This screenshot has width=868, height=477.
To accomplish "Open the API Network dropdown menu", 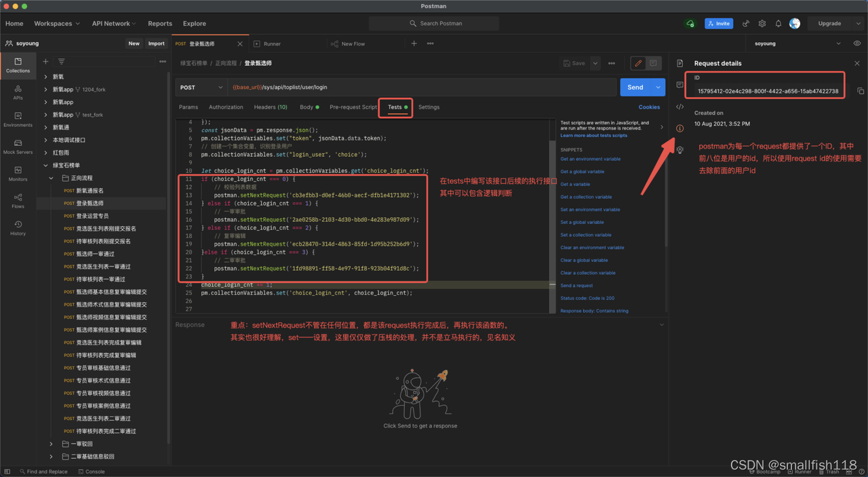I will click(x=114, y=23).
